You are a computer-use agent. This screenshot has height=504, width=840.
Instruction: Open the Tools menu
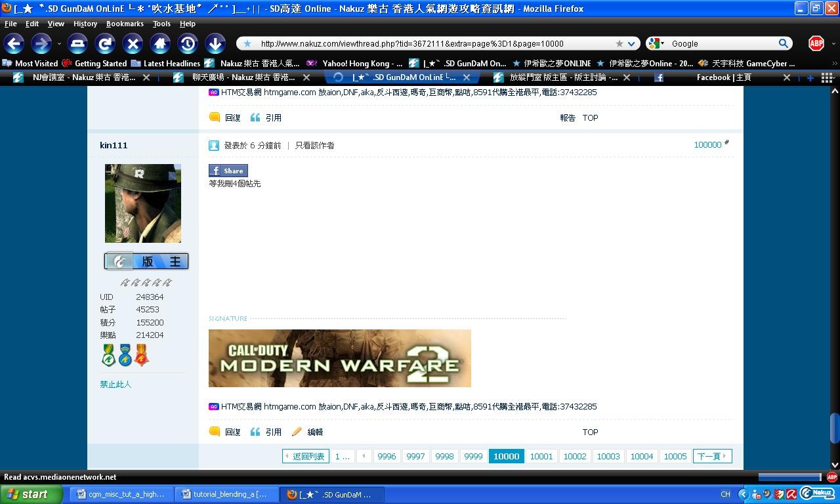[x=161, y=24]
